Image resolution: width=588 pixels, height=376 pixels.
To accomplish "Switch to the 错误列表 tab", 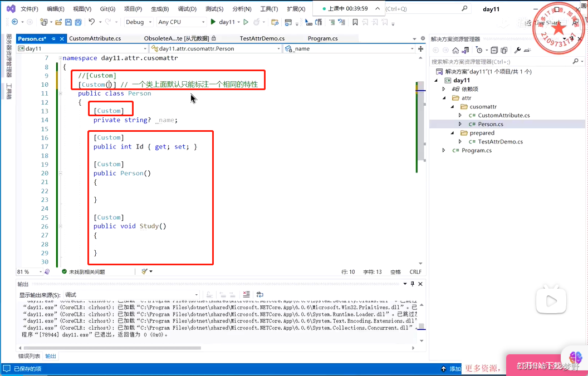I will tap(30, 356).
